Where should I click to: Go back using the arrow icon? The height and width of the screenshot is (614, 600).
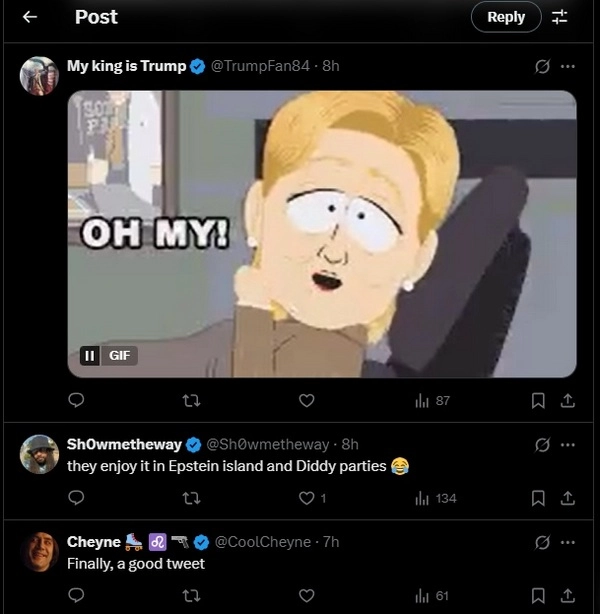(30, 17)
